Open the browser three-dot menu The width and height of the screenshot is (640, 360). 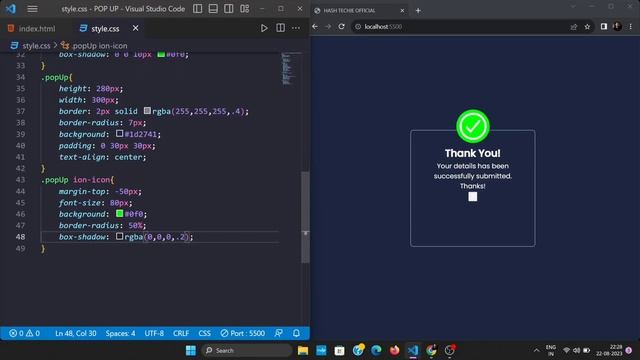pyautogui.click(x=631, y=27)
